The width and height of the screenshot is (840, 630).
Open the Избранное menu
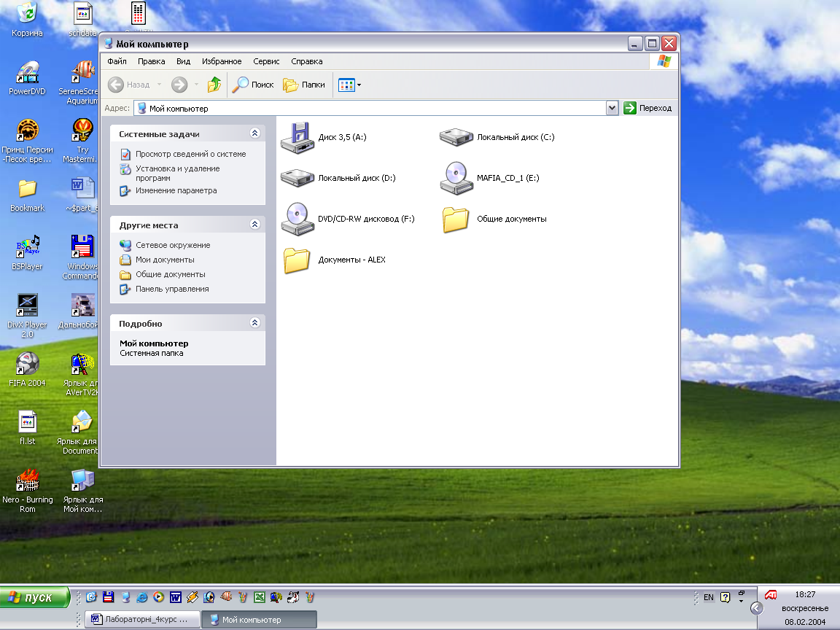(222, 61)
